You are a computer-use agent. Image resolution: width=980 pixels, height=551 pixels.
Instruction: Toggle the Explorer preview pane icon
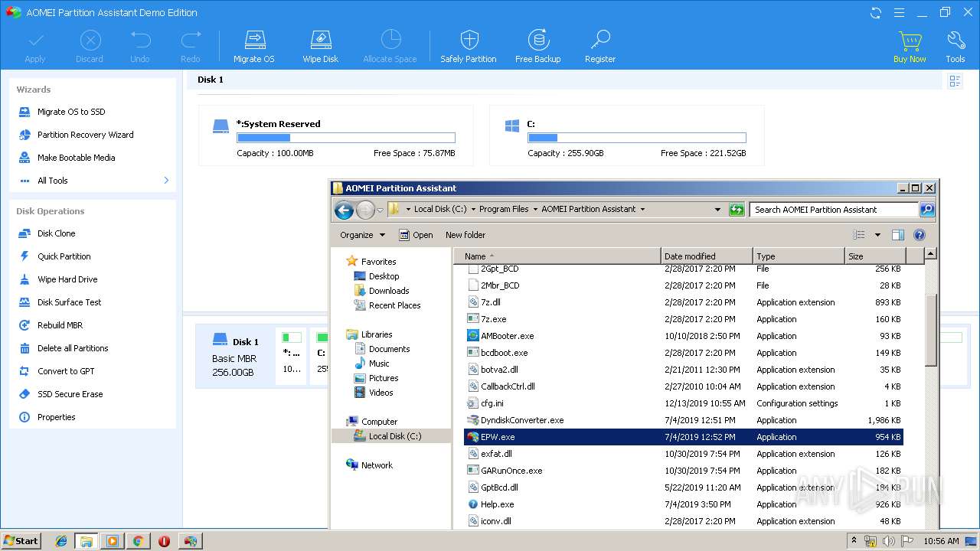pyautogui.click(x=898, y=235)
